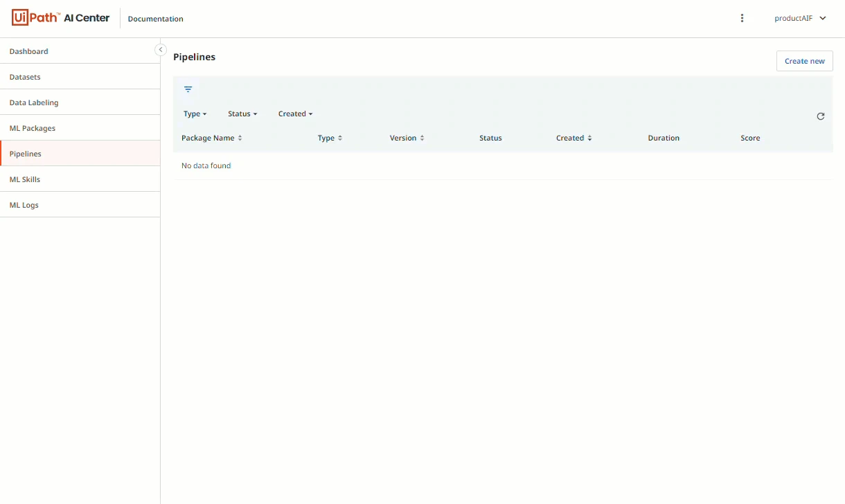Sort by the Created column header
Image resolution: width=845 pixels, height=504 pixels.
(573, 138)
